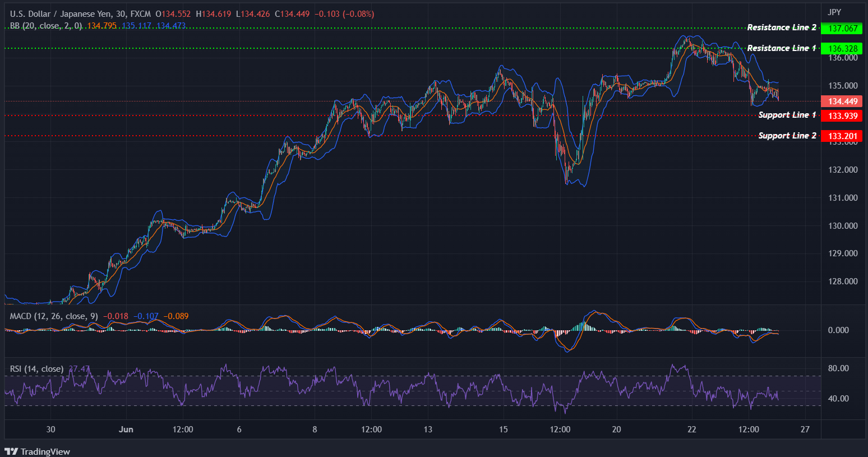
Task: Click the Resistance Line 1 price tag showing 136.328
Action: (x=842, y=48)
